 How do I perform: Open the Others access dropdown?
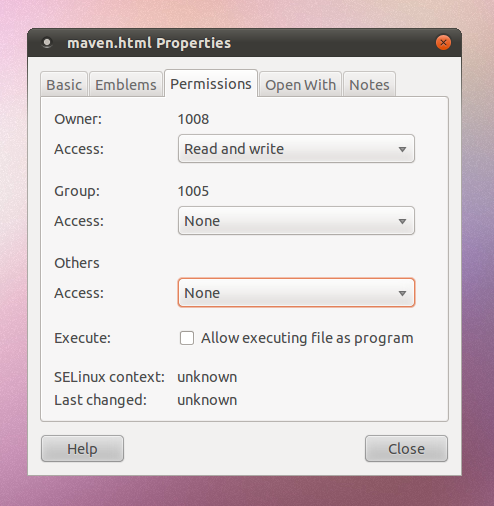coord(296,293)
